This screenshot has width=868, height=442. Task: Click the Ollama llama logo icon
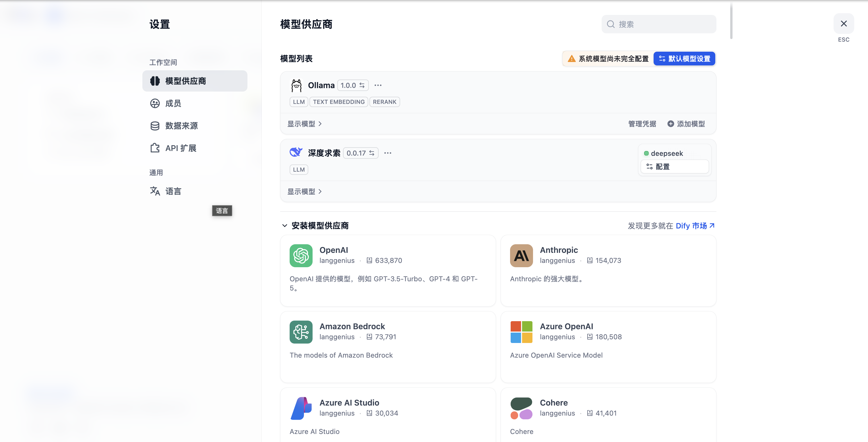pyautogui.click(x=296, y=86)
